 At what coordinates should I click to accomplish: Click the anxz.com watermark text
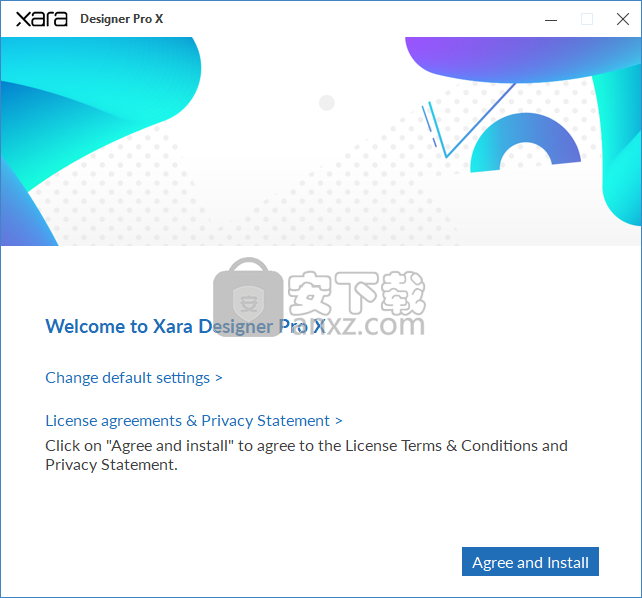pyautogui.click(x=358, y=325)
